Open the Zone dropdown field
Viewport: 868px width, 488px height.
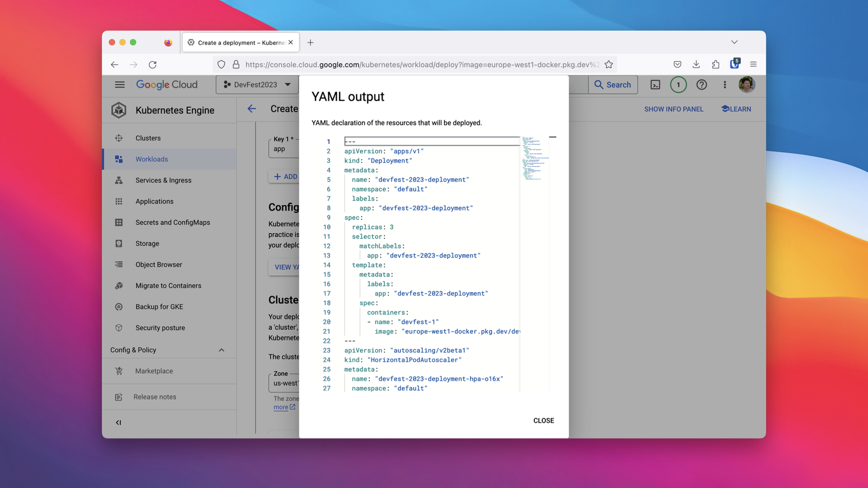coord(284,382)
